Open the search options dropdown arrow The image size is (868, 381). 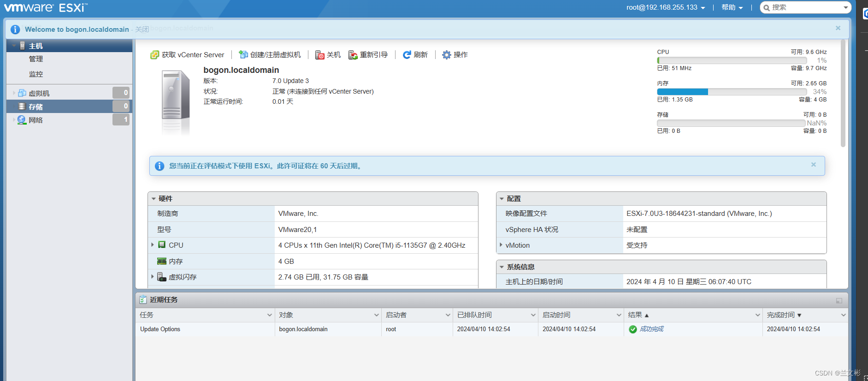click(x=846, y=7)
